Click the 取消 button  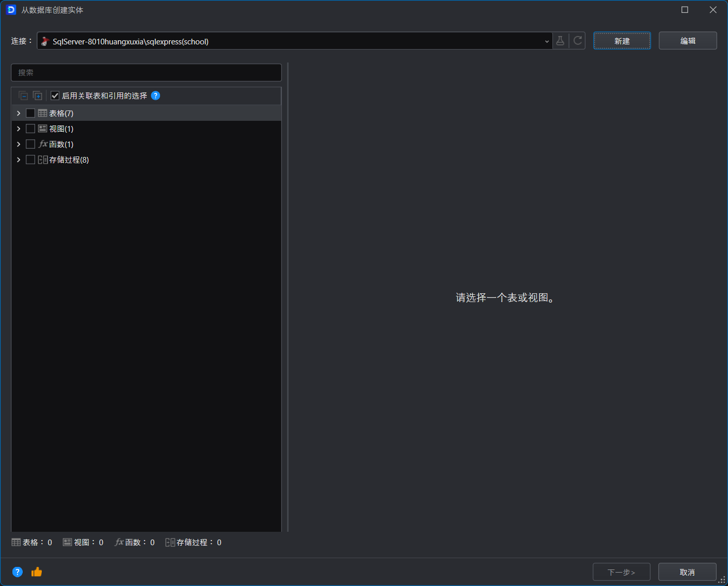click(x=687, y=572)
